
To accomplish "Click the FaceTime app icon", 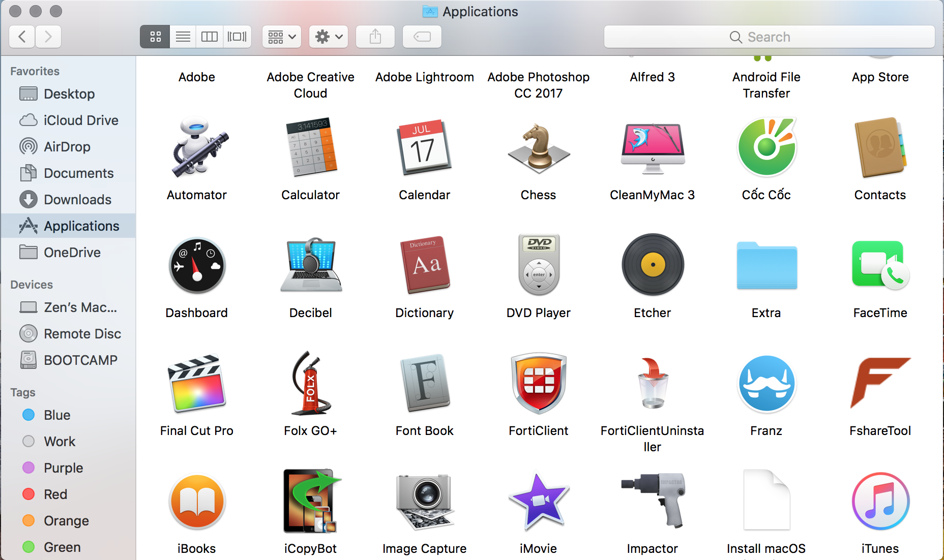I will point(880,265).
